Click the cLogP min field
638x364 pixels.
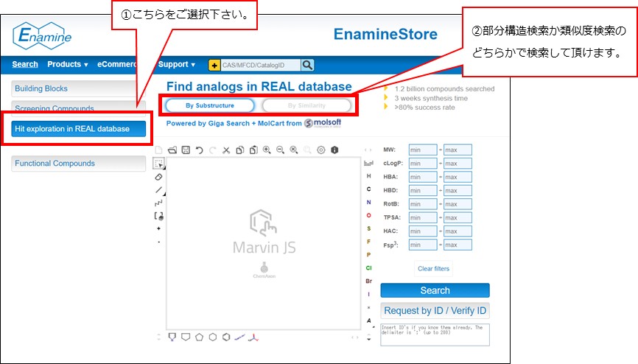pyautogui.click(x=423, y=164)
